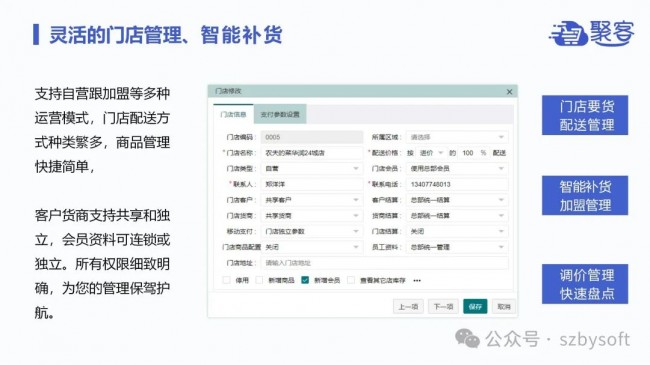Image resolution: width=650 pixels, height=365 pixels.
Task: Open the 所属区域 dropdown
Action: (x=457, y=137)
